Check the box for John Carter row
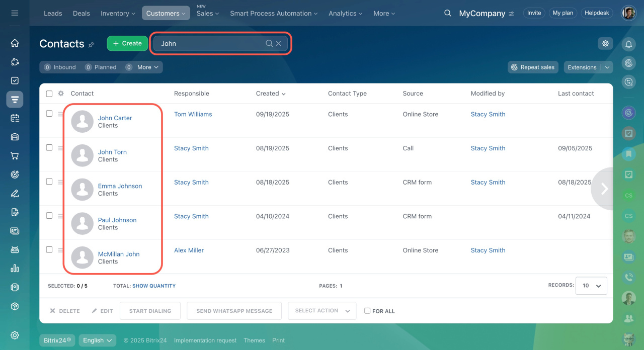Screen dimensions: 644x350 coord(49,114)
